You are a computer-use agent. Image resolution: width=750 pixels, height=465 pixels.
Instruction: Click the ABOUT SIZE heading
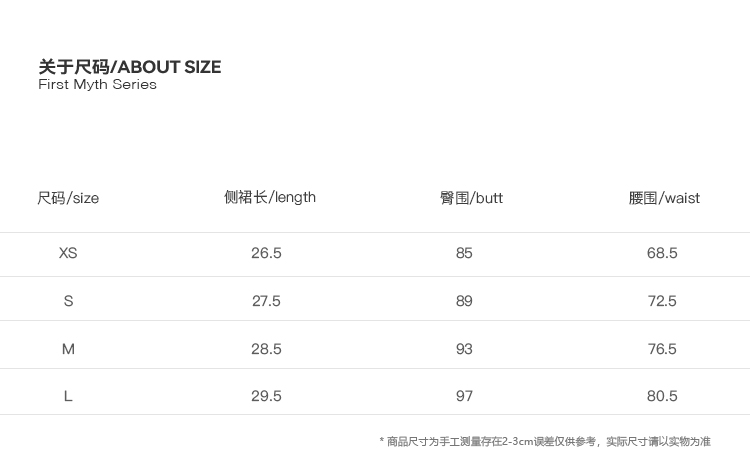(130, 67)
